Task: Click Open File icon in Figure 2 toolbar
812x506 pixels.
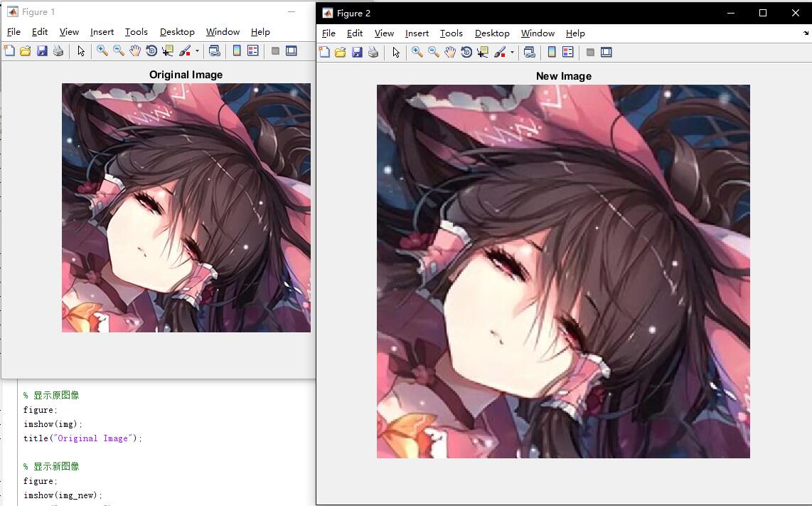Action: point(341,52)
